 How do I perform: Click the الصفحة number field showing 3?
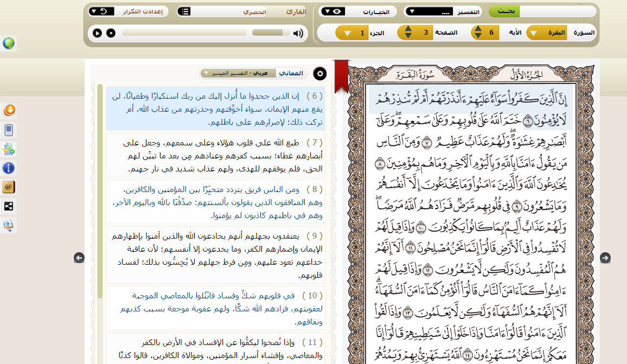(x=425, y=33)
